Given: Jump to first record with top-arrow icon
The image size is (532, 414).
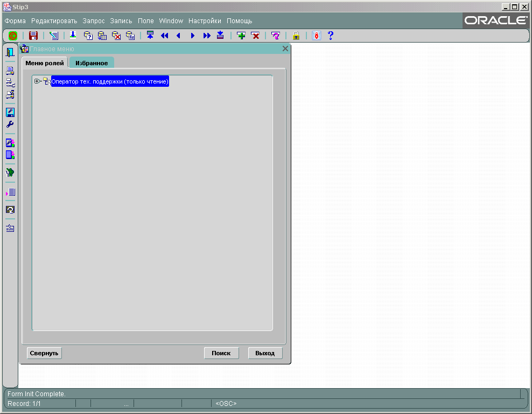Looking at the screenshot, I should pyautogui.click(x=150, y=35).
